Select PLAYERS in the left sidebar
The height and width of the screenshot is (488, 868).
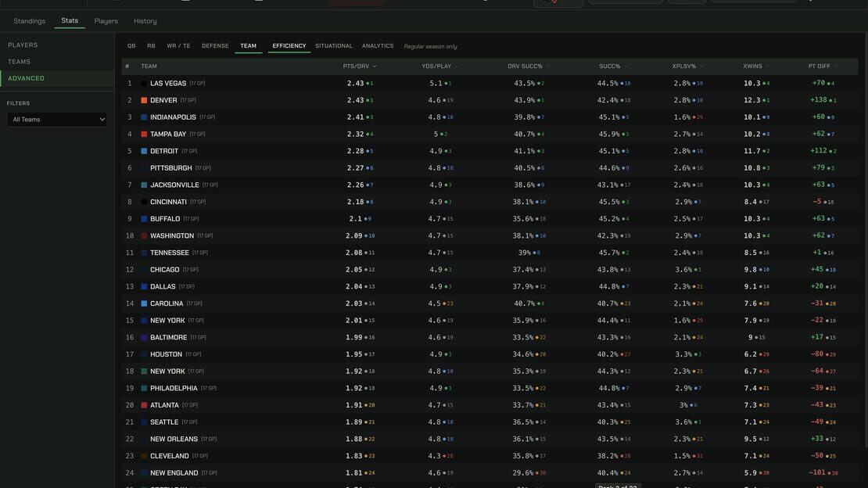pyautogui.click(x=23, y=45)
